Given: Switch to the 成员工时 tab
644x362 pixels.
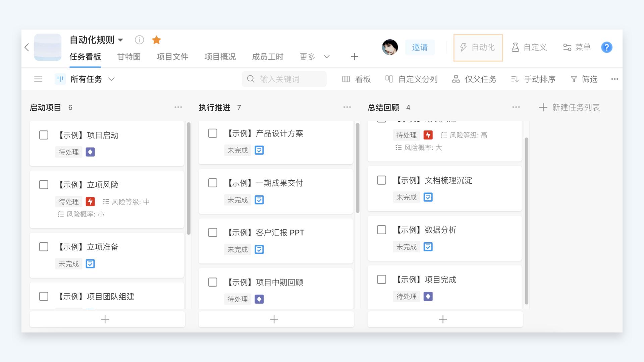Looking at the screenshot, I should (267, 57).
